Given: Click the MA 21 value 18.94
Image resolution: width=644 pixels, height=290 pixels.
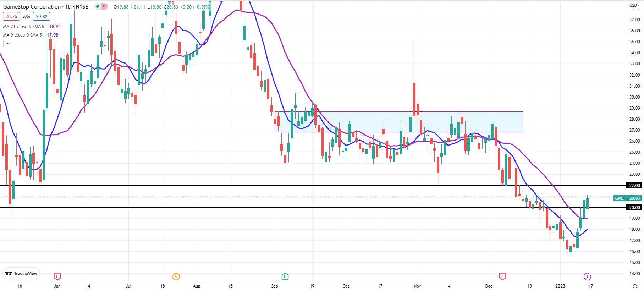Looking at the screenshot, I should [x=55, y=27].
